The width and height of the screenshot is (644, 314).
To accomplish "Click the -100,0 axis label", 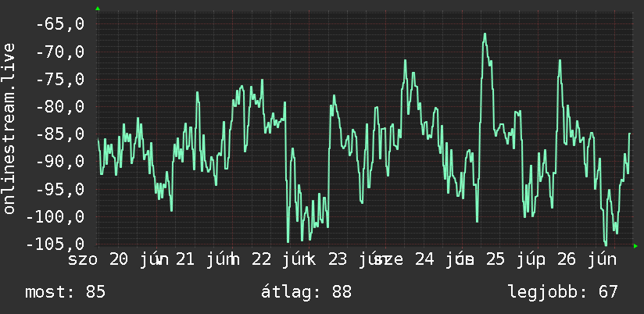I will [x=55, y=216].
